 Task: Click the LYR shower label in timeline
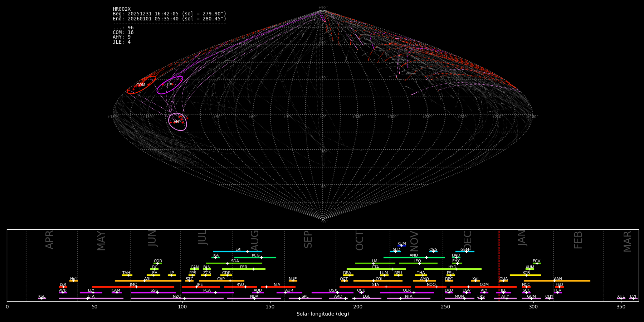point(63,284)
